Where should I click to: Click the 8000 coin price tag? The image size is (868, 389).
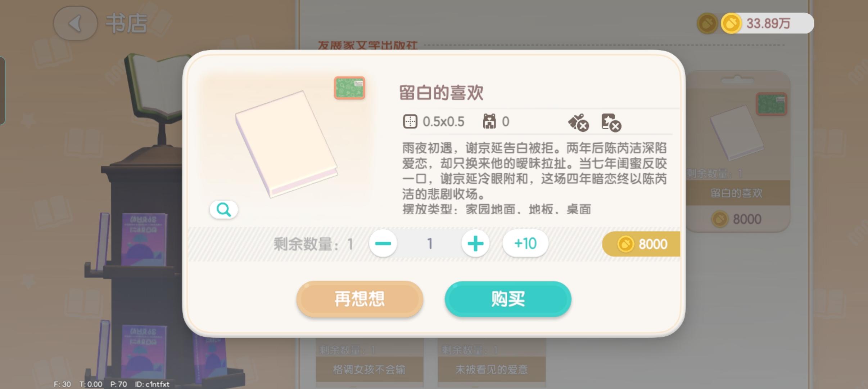[x=641, y=244]
